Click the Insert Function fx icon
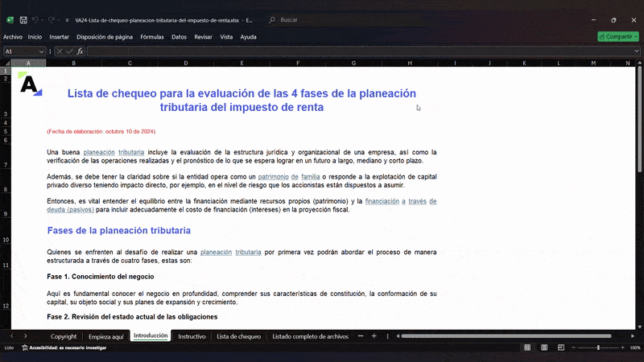644x362 pixels. tap(80, 51)
